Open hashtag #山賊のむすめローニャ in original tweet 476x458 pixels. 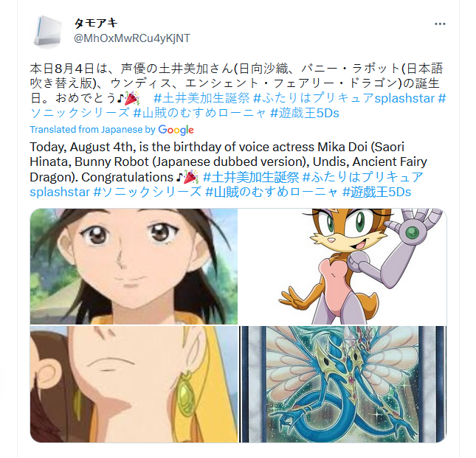(x=200, y=113)
